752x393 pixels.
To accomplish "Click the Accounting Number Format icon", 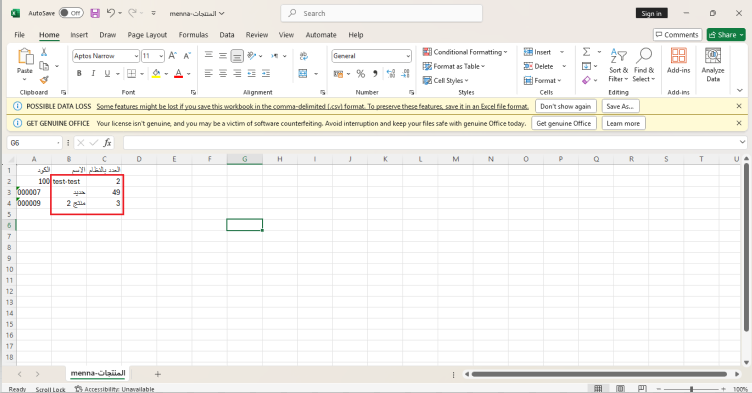I will (339, 73).
